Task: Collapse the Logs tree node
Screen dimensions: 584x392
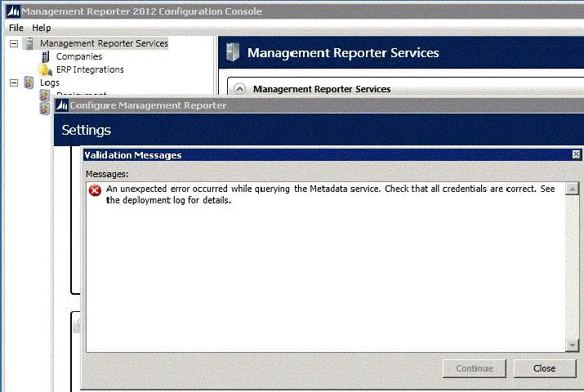Action: point(14,82)
